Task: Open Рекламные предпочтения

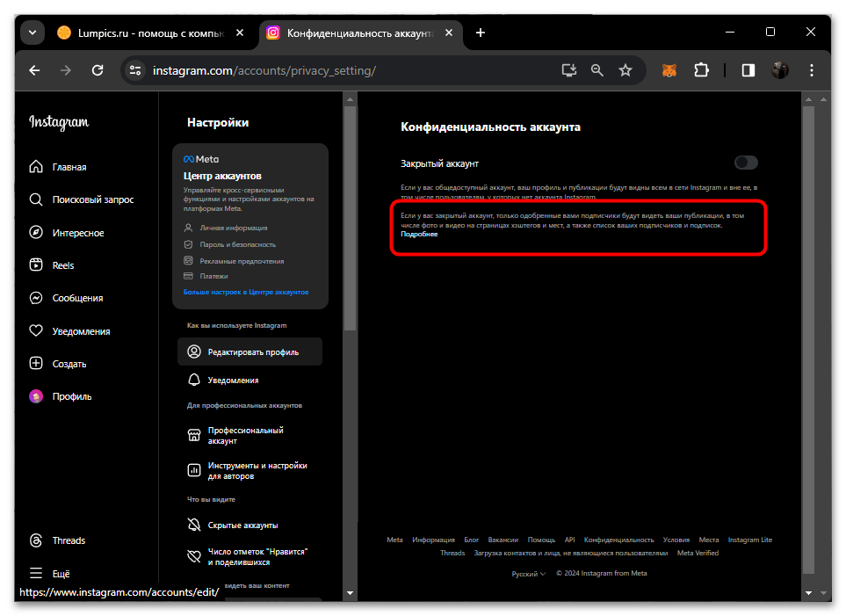Action: tap(242, 261)
